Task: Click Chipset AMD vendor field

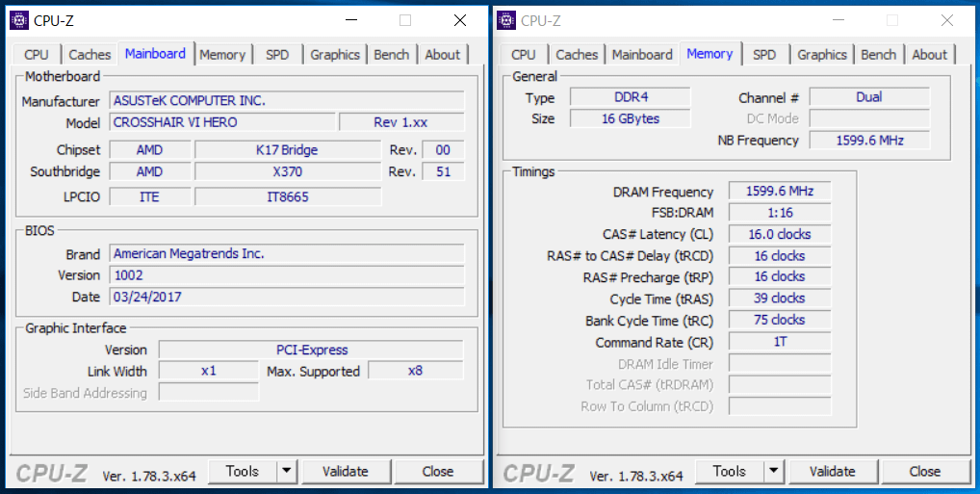Action: pyautogui.click(x=150, y=150)
